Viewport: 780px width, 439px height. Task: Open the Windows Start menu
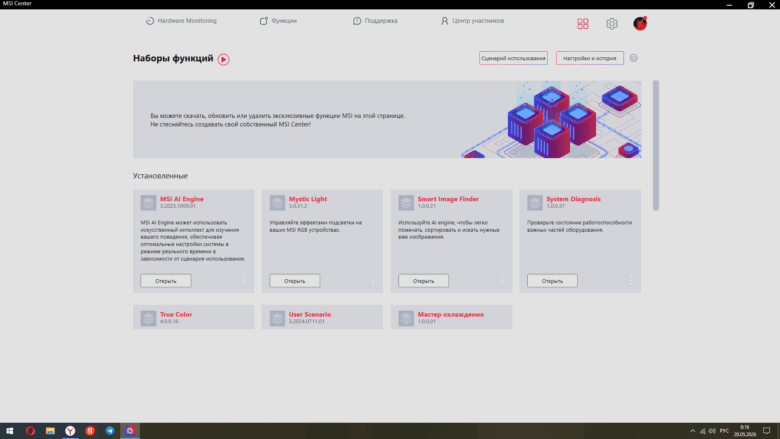[x=9, y=431]
